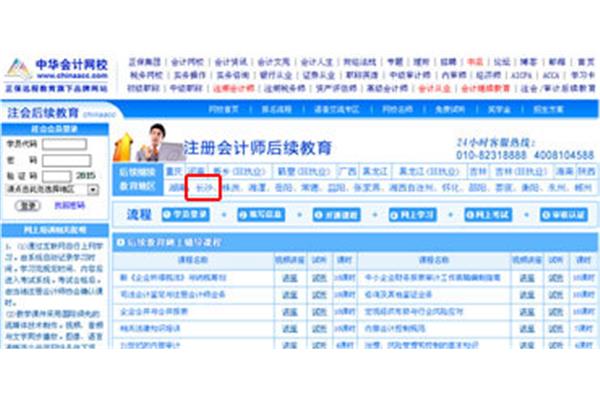The height and width of the screenshot is (400, 600).
Task: Go to 博客 in the header links
Action: click(x=528, y=62)
